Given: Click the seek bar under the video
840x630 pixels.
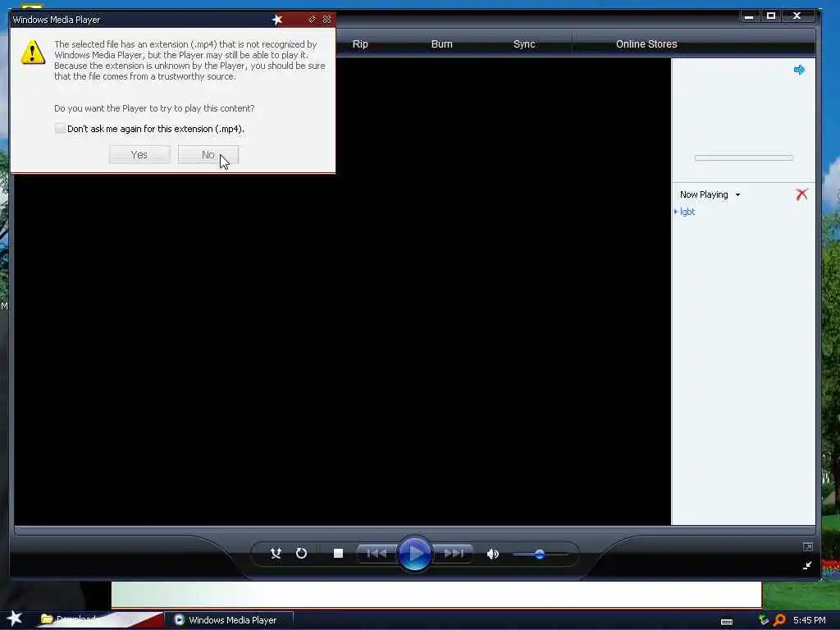Looking at the screenshot, I should tap(414, 531).
